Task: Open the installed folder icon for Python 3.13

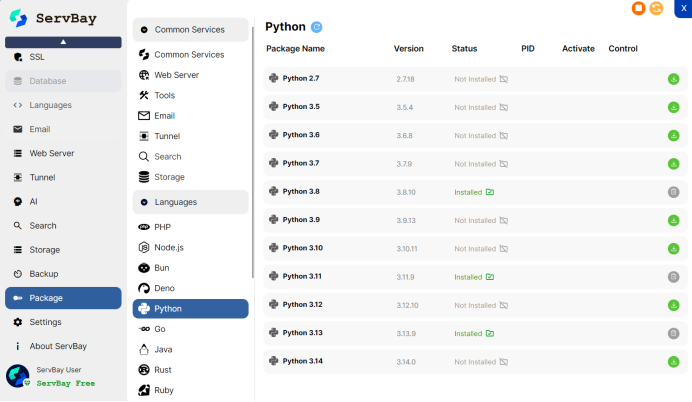Action: point(490,333)
